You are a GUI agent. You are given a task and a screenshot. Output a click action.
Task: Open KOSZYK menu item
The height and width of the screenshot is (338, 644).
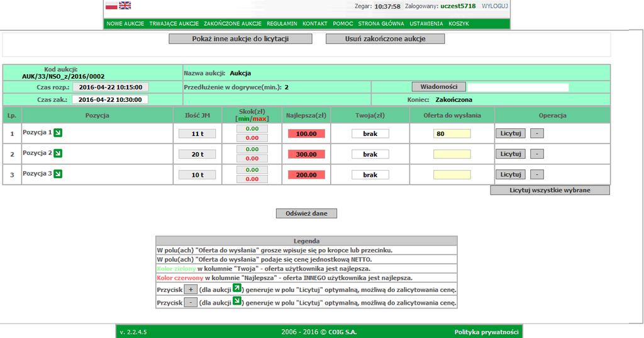[x=458, y=24]
